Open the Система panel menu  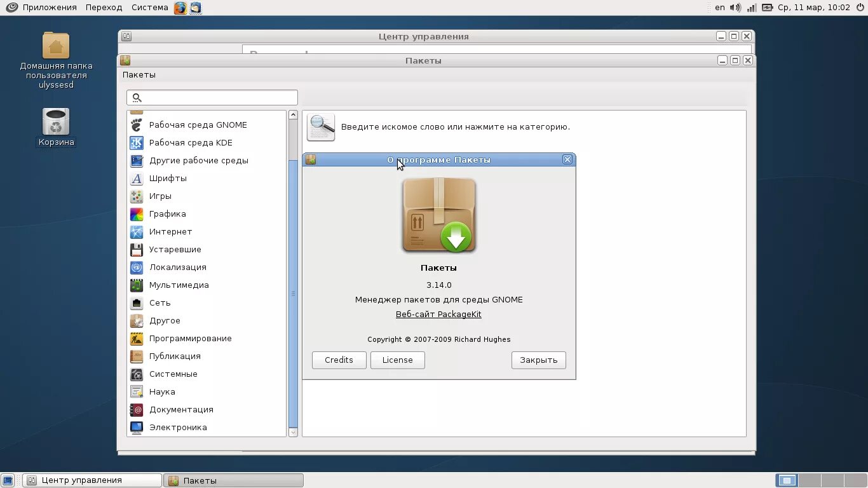pyautogui.click(x=150, y=8)
